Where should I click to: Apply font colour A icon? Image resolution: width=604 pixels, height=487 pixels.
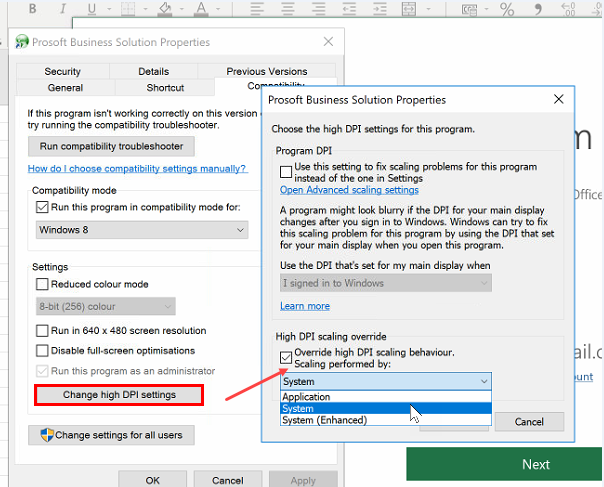tap(201, 8)
